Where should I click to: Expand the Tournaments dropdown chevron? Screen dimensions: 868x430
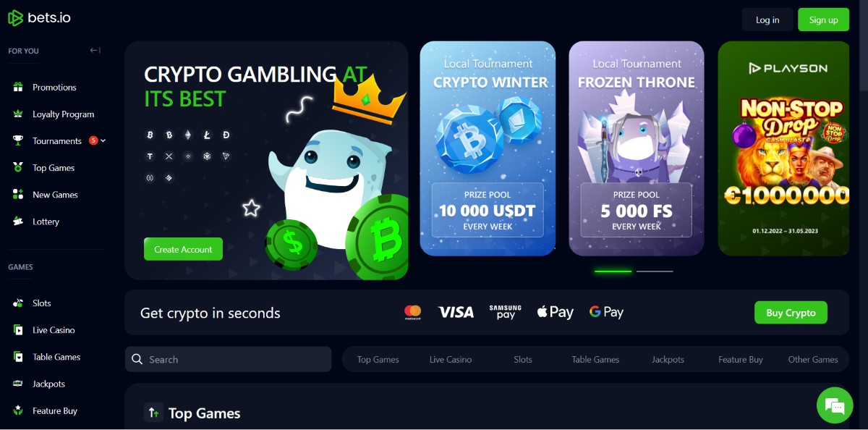click(x=103, y=140)
